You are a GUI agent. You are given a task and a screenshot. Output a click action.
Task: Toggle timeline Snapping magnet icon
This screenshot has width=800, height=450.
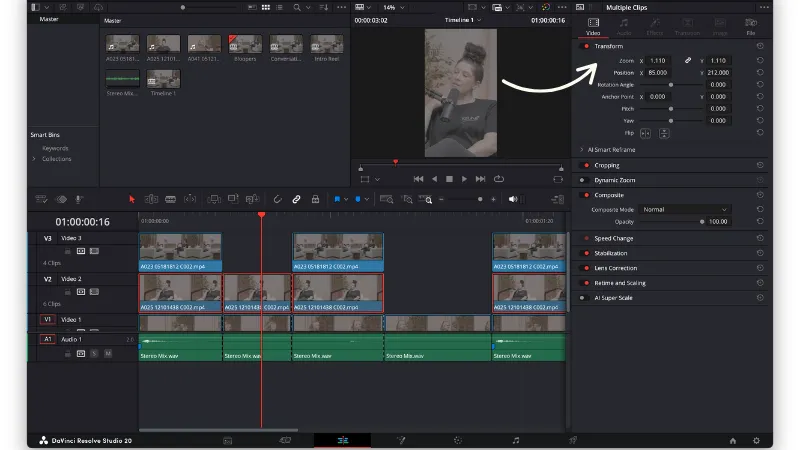click(x=277, y=199)
